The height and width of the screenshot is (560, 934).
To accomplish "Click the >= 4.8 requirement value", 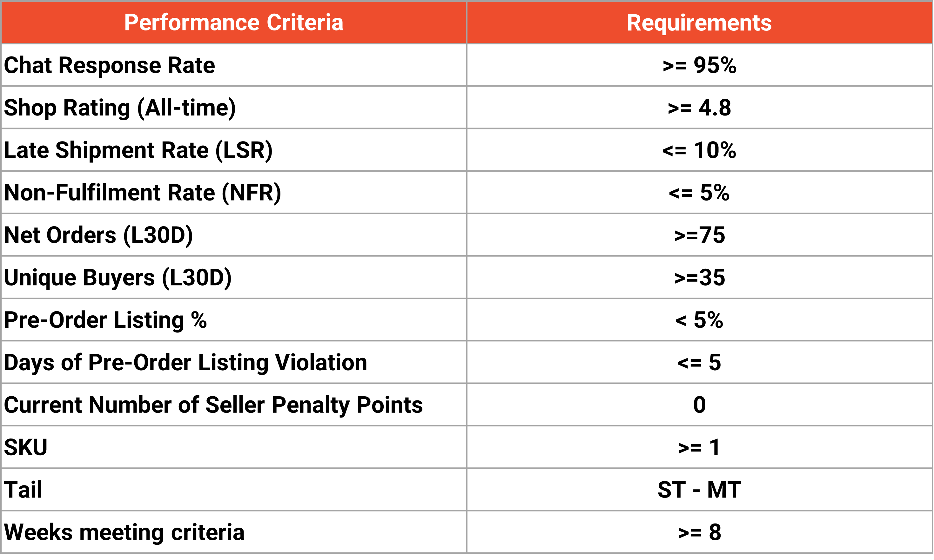I will (699, 108).
